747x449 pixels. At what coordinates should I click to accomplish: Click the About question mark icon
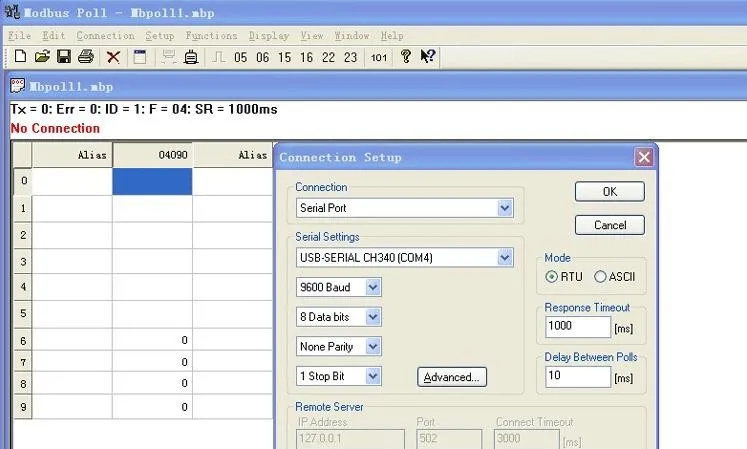coord(405,56)
